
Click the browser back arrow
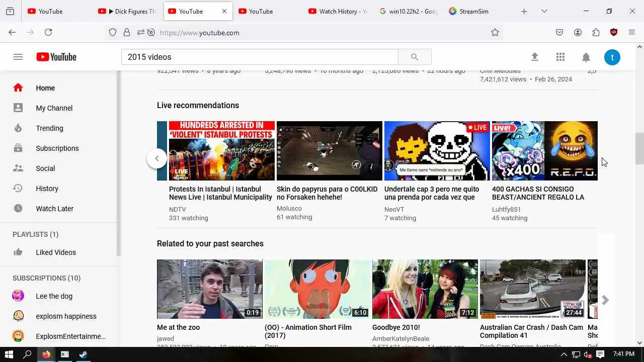(x=12, y=32)
